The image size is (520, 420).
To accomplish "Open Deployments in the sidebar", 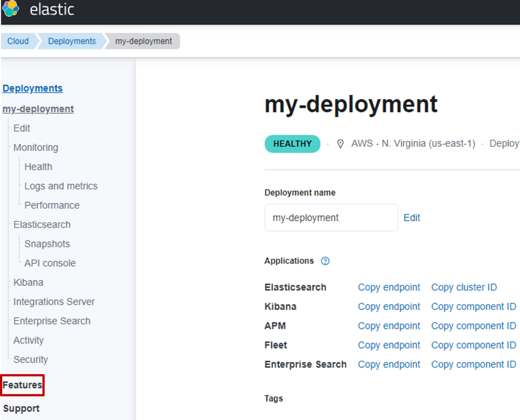I will point(32,88).
